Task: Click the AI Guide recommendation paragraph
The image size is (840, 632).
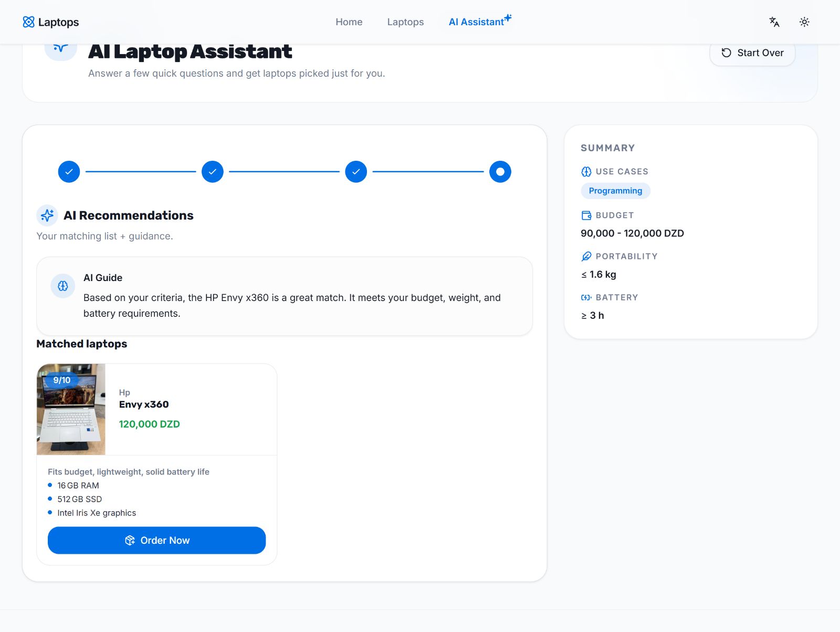Action: [292, 305]
